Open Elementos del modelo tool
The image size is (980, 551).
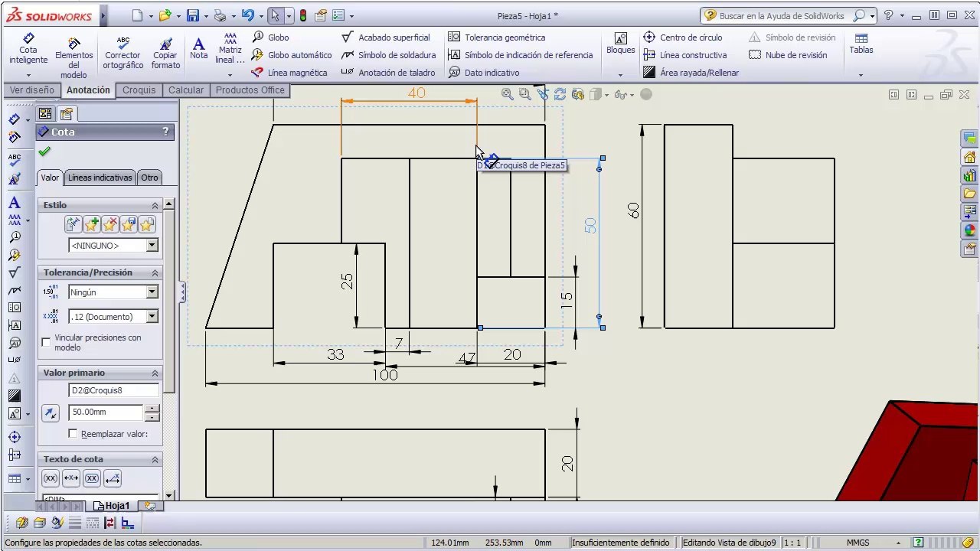tap(73, 58)
